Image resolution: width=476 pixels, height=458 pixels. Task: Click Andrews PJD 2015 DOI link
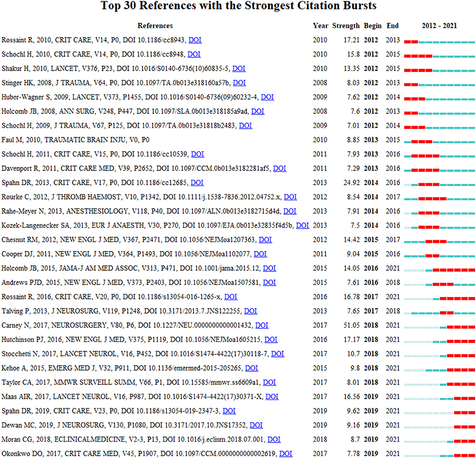pyautogui.click(x=269, y=283)
